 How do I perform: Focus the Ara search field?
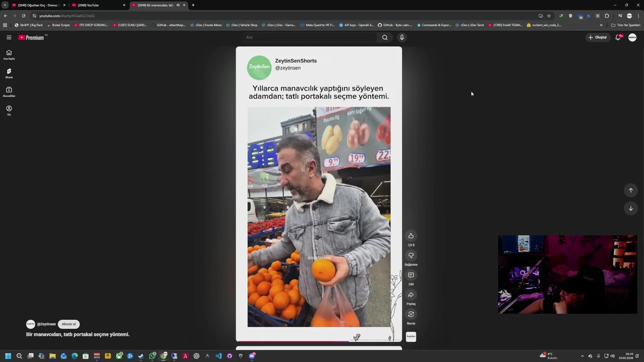click(x=309, y=37)
